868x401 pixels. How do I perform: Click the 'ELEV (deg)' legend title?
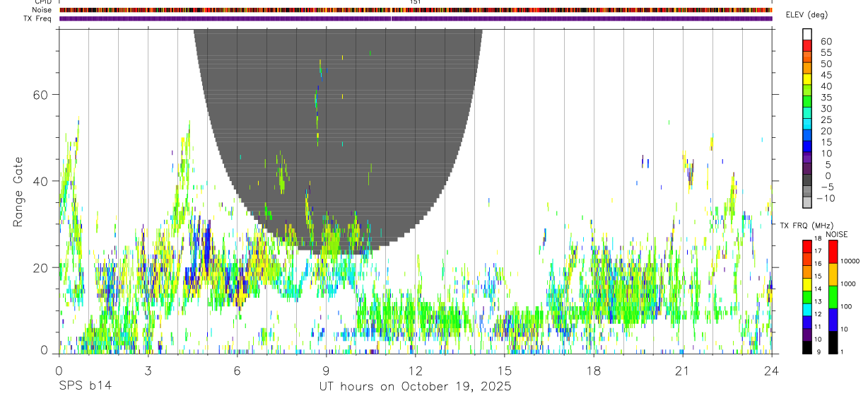point(807,15)
